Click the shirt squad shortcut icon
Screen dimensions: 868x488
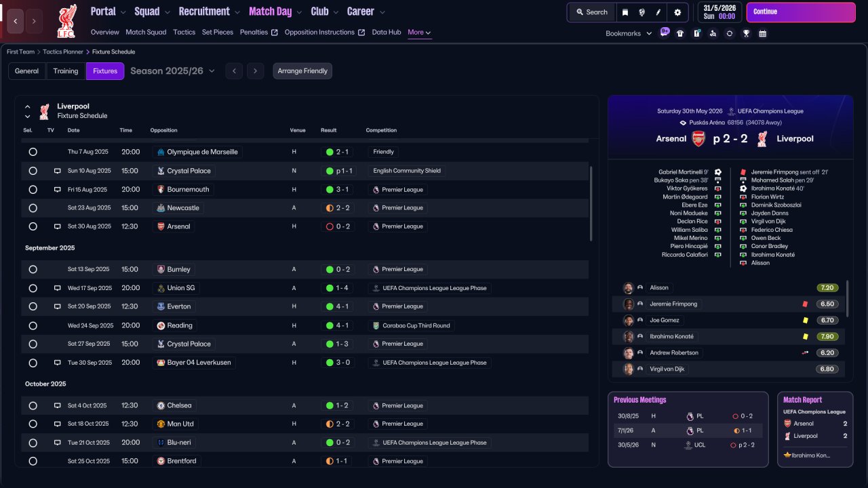tap(680, 33)
